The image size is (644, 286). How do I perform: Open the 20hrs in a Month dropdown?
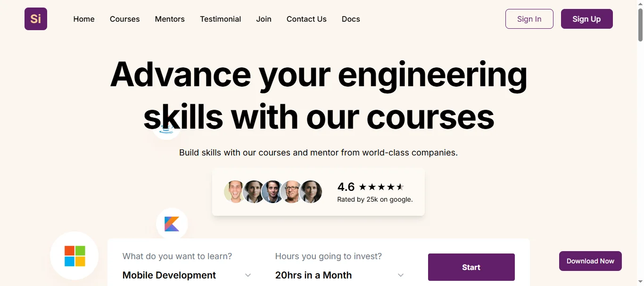pyautogui.click(x=339, y=275)
